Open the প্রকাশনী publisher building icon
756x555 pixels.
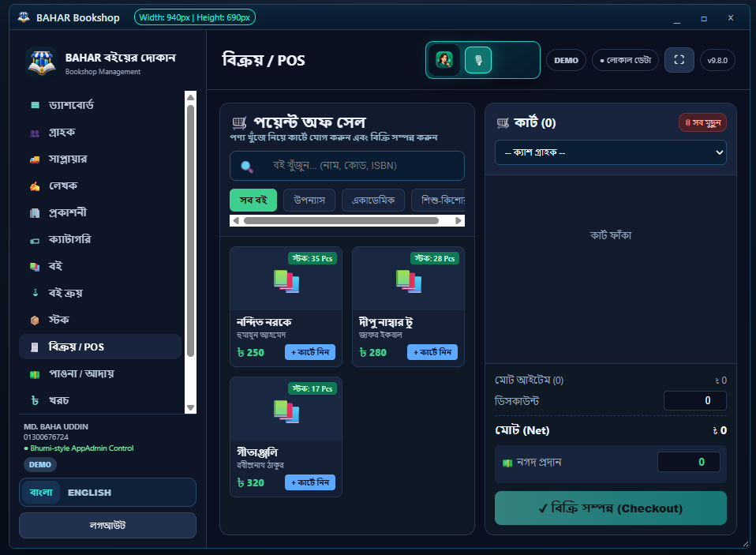coord(35,213)
